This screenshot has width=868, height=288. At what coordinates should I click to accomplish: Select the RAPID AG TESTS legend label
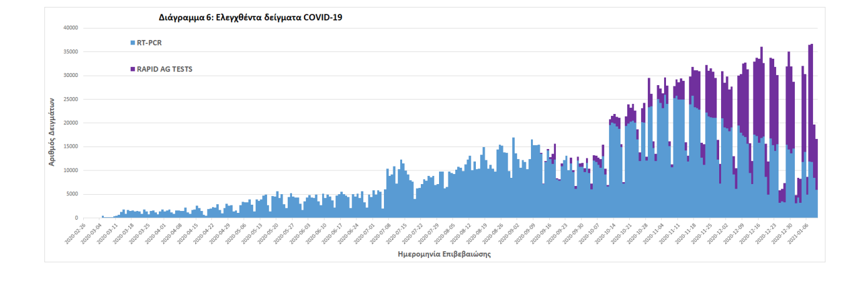pyautogui.click(x=165, y=69)
